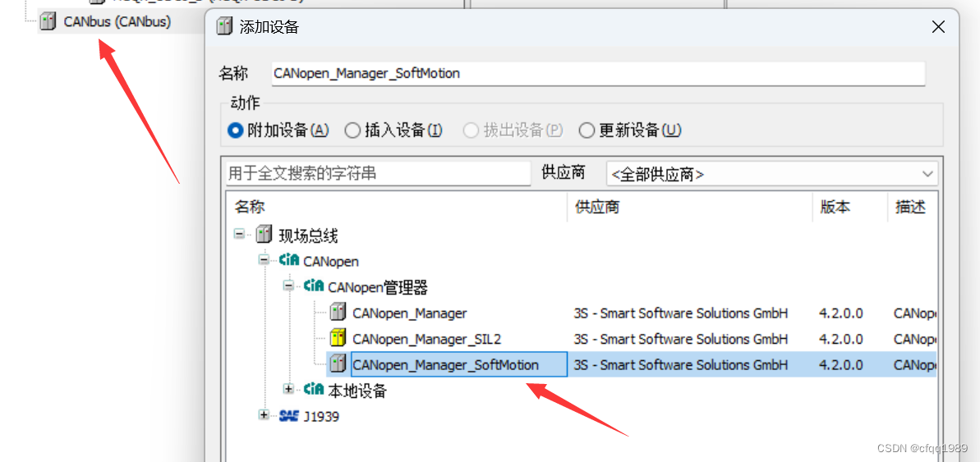This screenshot has height=462, width=980.
Task: Click the CiA icon beside CANopen
Action: tap(289, 260)
